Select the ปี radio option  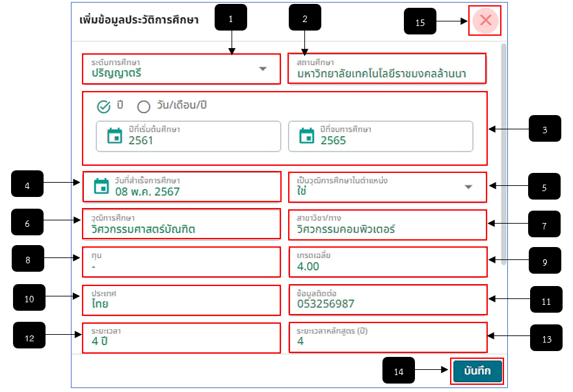tap(104, 107)
